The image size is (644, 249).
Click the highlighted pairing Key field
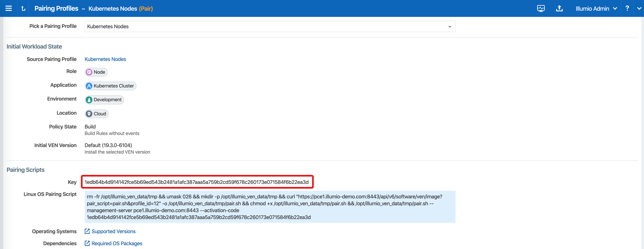click(197, 182)
